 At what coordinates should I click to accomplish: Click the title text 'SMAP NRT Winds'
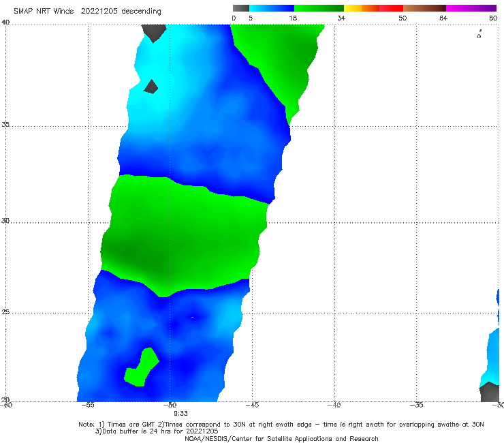(x=44, y=11)
